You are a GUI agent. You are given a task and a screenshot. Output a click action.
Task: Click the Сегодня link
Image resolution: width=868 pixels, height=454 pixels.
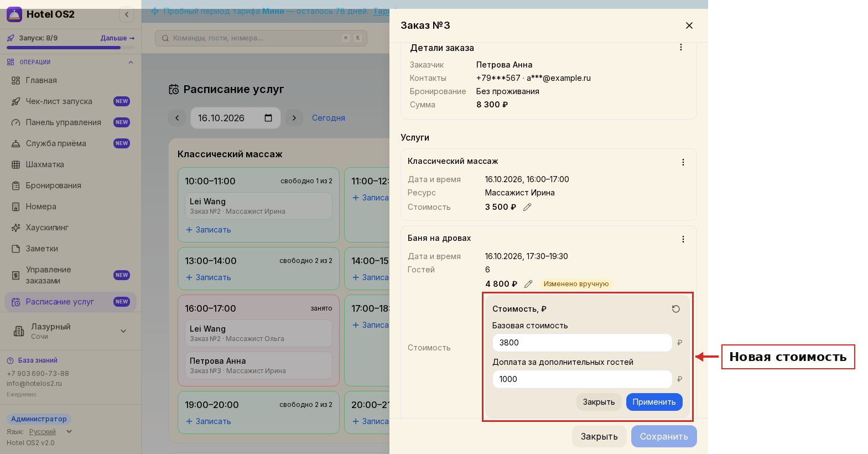pos(329,118)
